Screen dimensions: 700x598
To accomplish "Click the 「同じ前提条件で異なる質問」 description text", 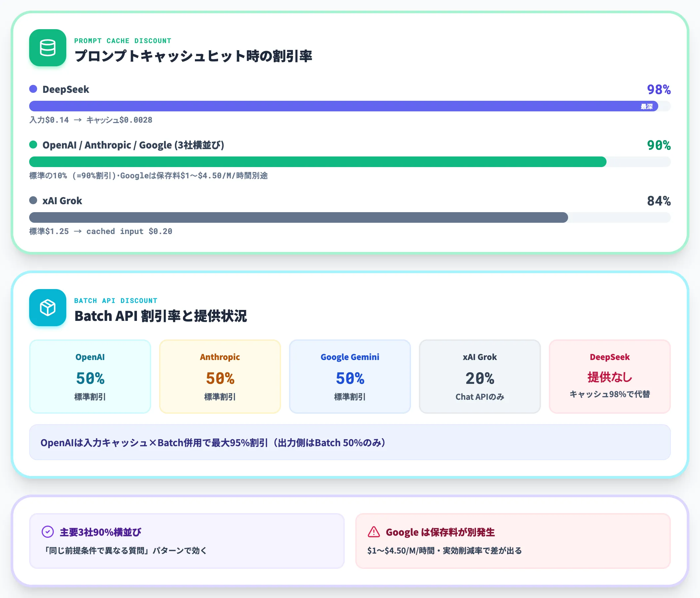I will coord(124,551).
